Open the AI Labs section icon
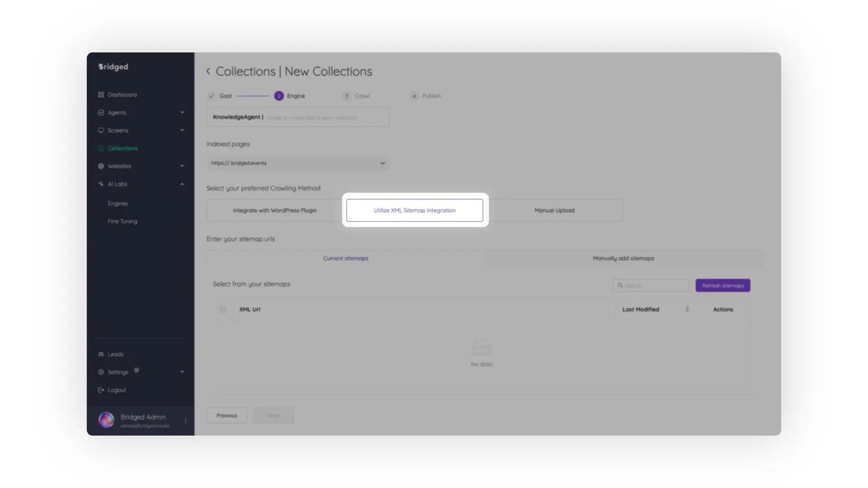This screenshot has height=488, width=868. pyautogui.click(x=101, y=184)
